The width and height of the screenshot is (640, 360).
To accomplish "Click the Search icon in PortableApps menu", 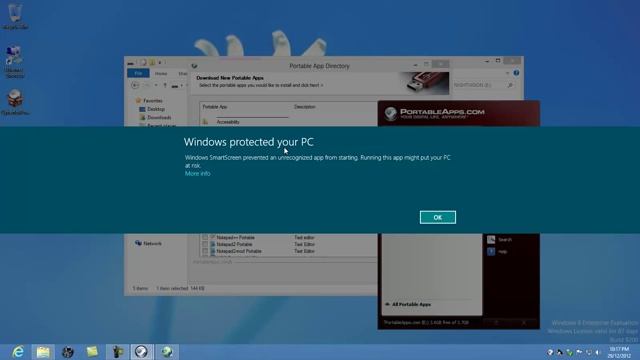I will 491,240.
